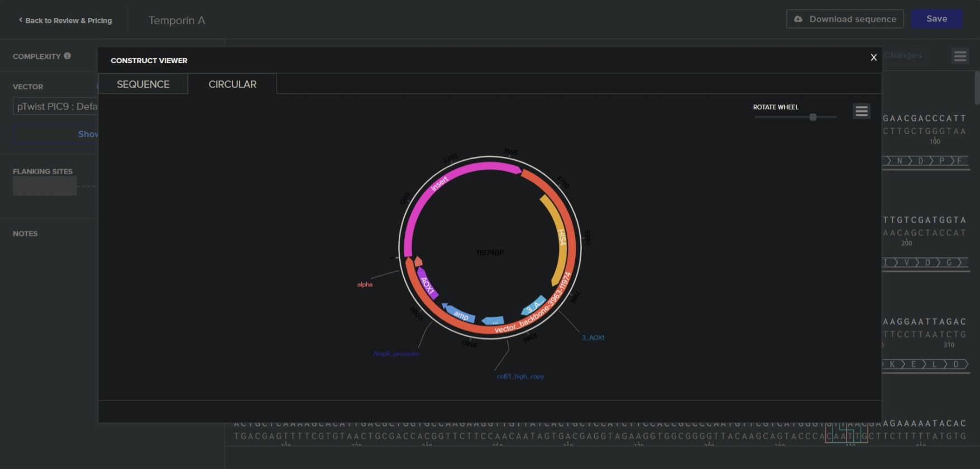Click the 3_AOX1 annotation label
The height and width of the screenshot is (469, 980).
[592, 338]
